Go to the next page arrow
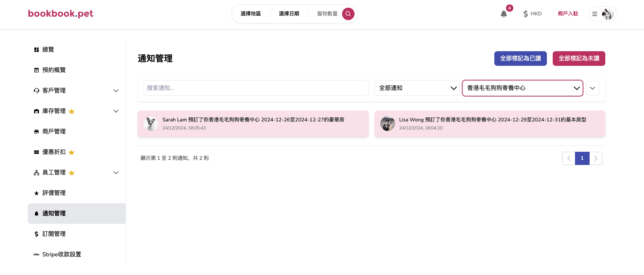 (596, 158)
